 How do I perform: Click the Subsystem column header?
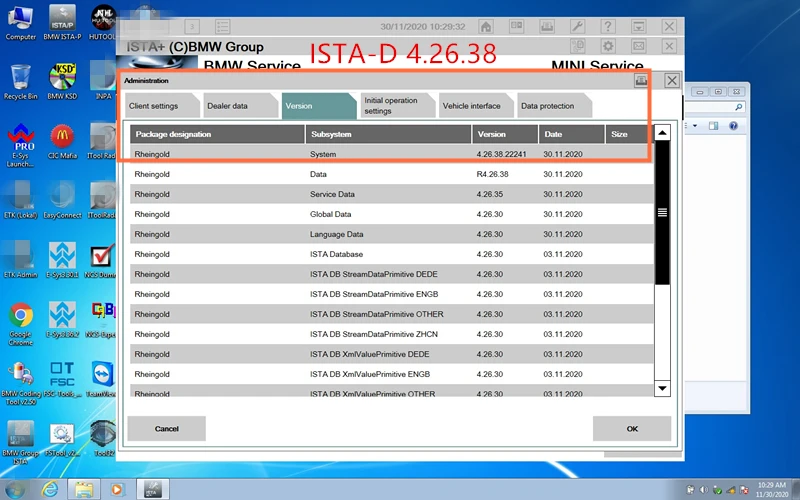point(389,134)
